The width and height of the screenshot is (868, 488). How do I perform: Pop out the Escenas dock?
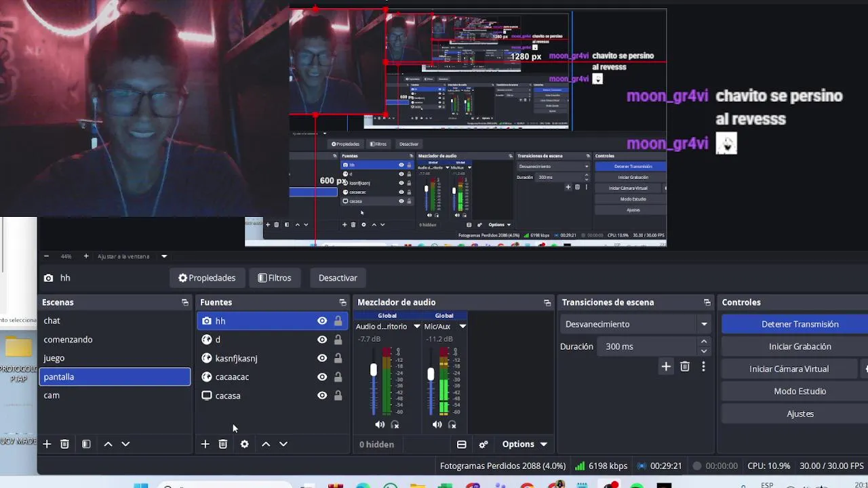pyautogui.click(x=184, y=302)
